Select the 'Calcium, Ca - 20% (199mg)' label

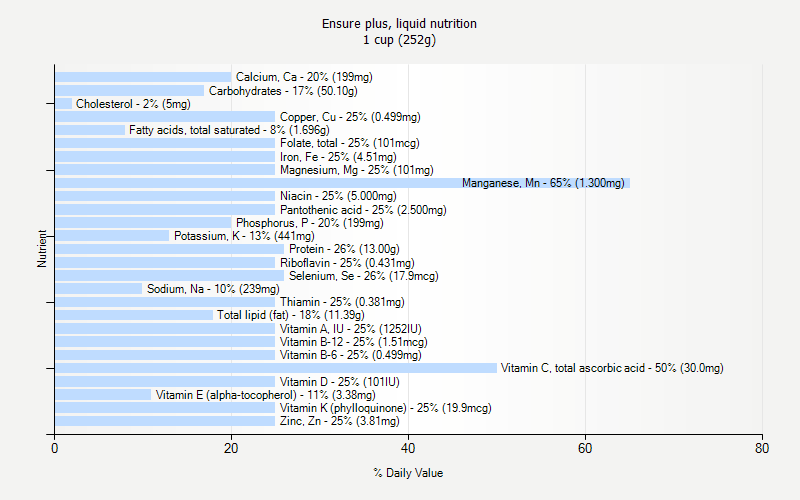(x=304, y=77)
